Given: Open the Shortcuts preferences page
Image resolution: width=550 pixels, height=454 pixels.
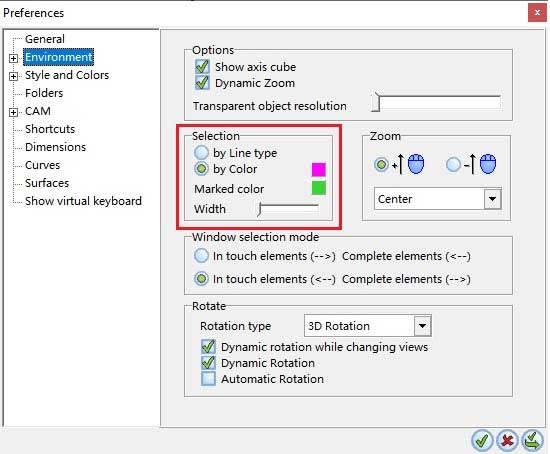Looking at the screenshot, I should coord(50,129).
